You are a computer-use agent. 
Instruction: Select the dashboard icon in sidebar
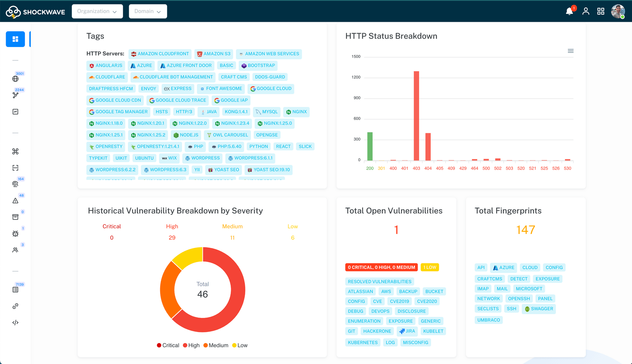(15, 39)
